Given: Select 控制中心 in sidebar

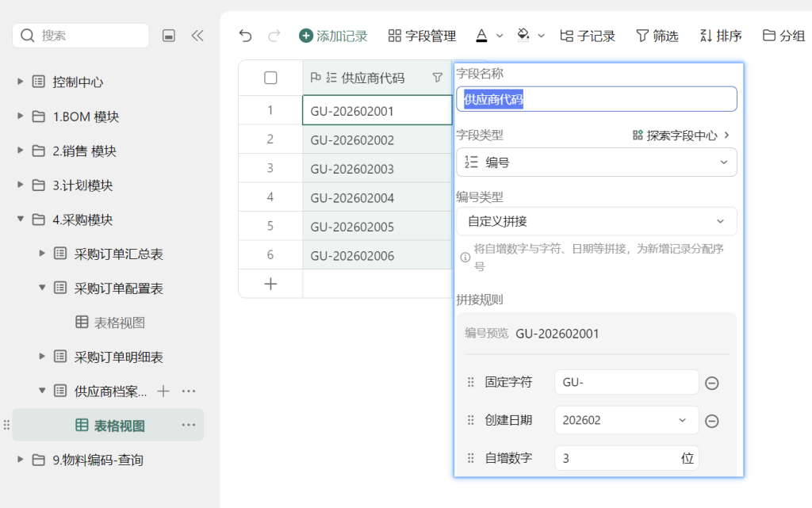Looking at the screenshot, I should [78, 82].
